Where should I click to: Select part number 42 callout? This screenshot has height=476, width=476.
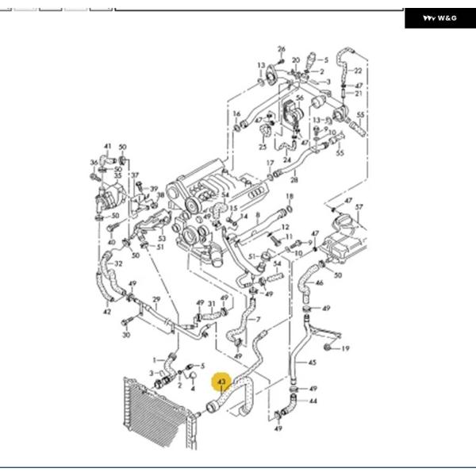(x=107, y=312)
